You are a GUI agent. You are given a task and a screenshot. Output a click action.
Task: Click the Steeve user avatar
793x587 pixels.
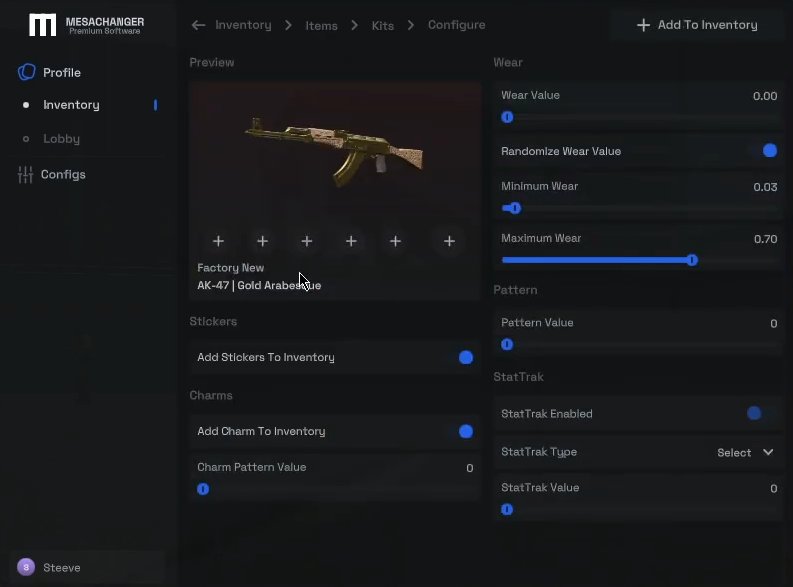26,568
